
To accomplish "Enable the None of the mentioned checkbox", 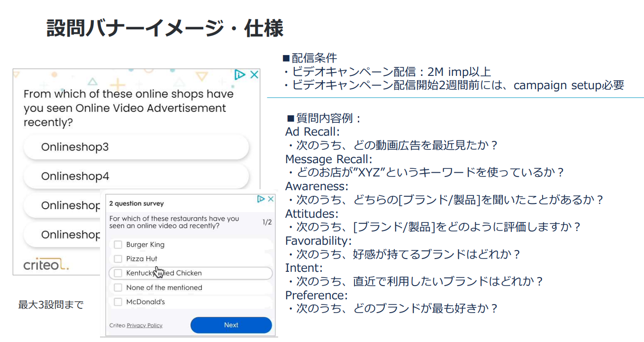I will (118, 287).
